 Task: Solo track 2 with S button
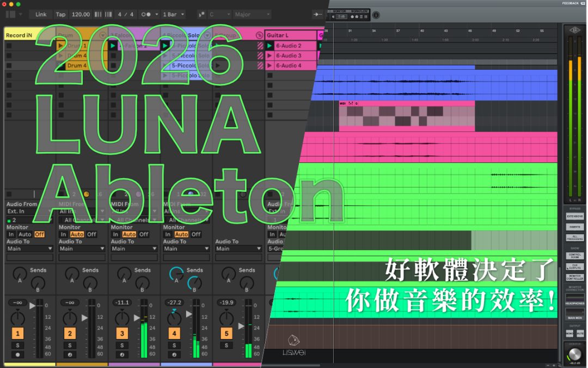(70, 345)
